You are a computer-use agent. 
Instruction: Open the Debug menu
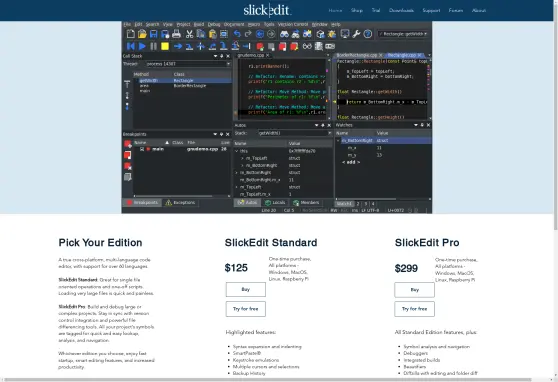(x=214, y=25)
